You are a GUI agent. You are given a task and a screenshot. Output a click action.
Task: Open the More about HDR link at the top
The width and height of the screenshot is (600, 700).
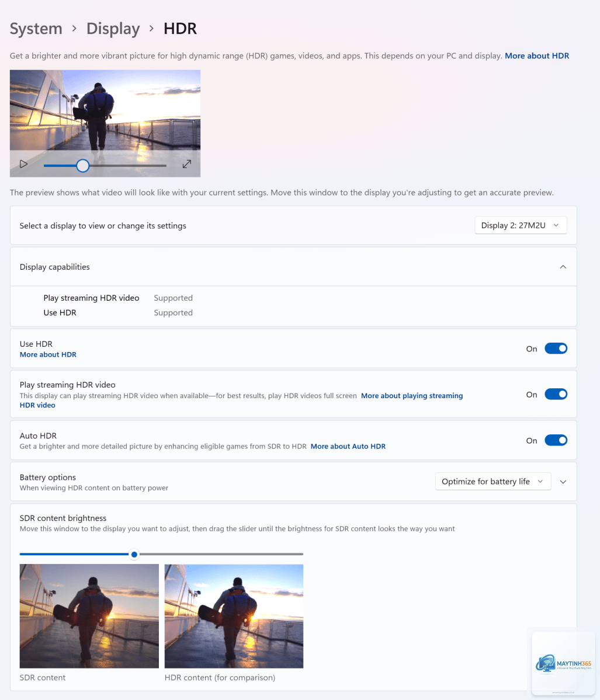(536, 56)
